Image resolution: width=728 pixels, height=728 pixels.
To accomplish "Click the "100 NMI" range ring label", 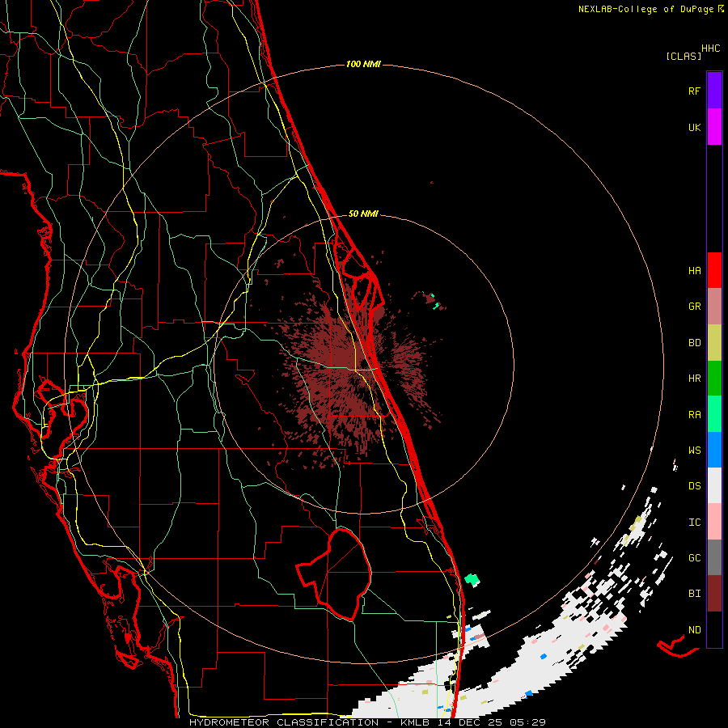I will point(363,64).
